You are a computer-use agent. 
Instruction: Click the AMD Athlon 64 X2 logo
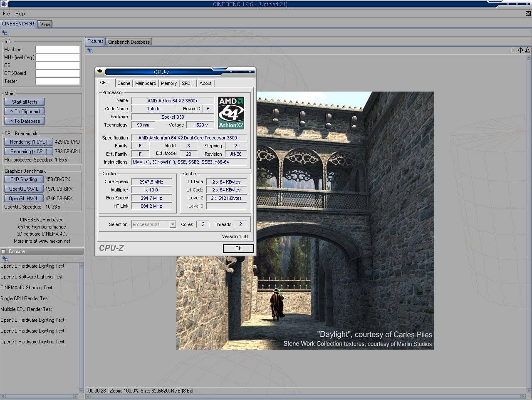(x=231, y=113)
